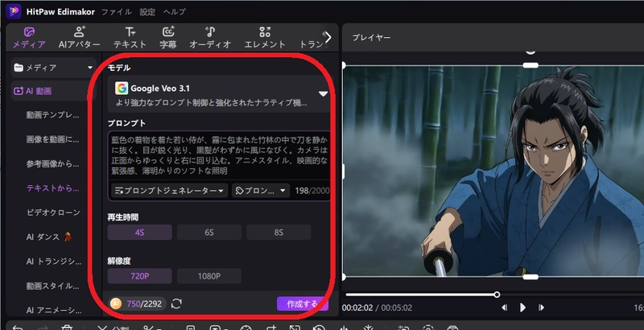Select AI 動画 in sidebar
Viewport: 644px width, 330px height.
coord(53,91)
